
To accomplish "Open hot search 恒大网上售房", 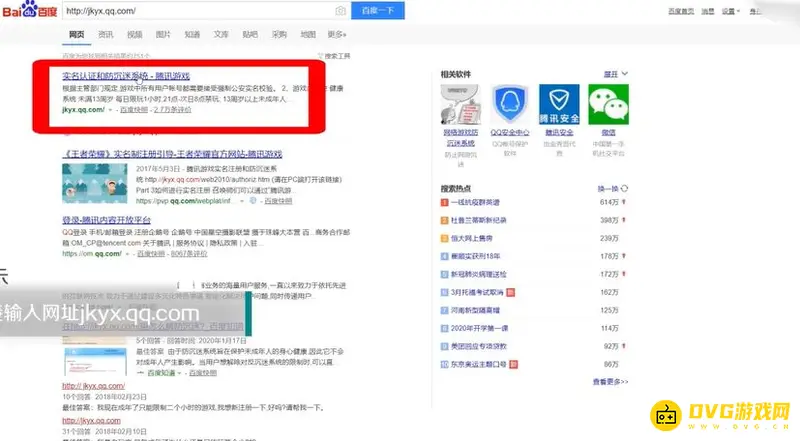I will (471, 238).
